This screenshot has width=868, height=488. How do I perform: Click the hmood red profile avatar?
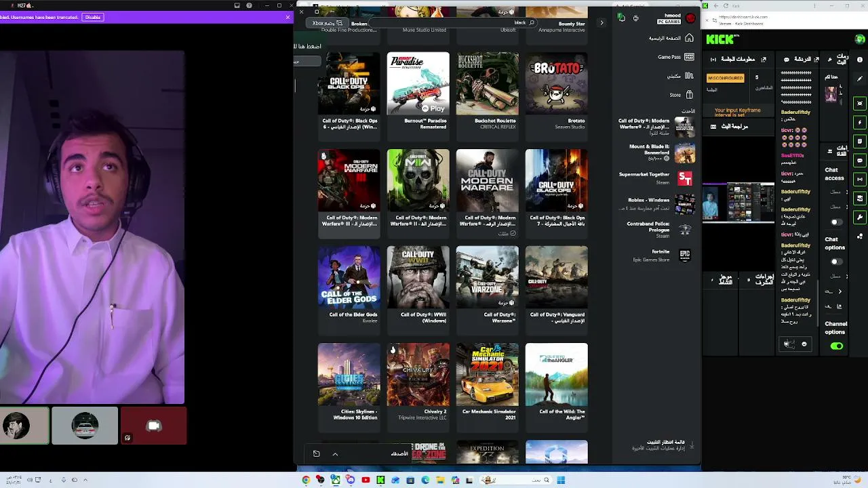690,18
